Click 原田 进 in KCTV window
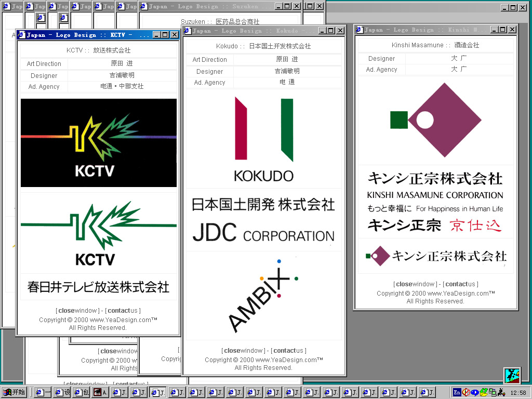Screen dimensions: 532x399 (x=122, y=63)
